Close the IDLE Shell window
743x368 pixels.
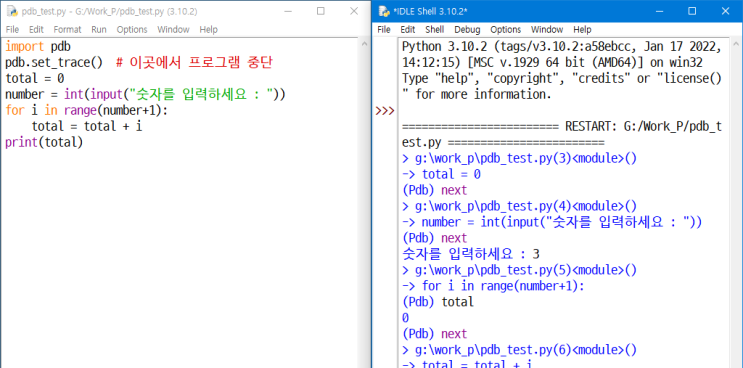click(725, 11)
